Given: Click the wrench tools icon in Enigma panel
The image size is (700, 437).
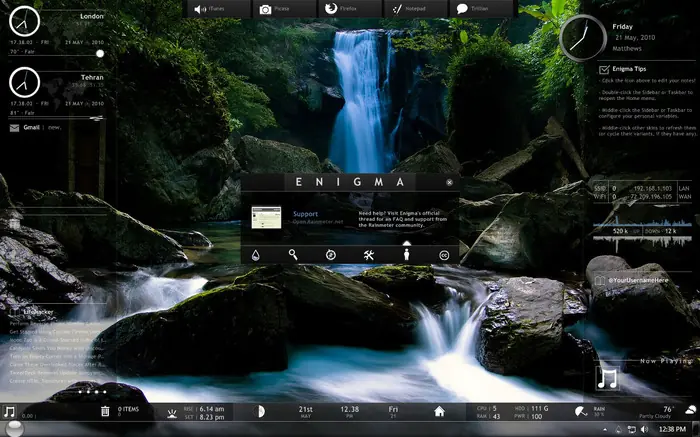Looking at the screenshot, I should 369,255.
